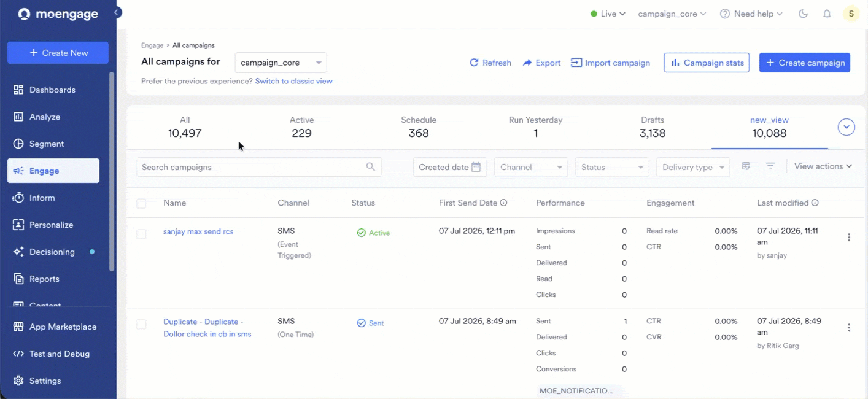Toggle dark mode with the moon icon
Viewport: 868px width, 399px height.
[x=803, y=14]
